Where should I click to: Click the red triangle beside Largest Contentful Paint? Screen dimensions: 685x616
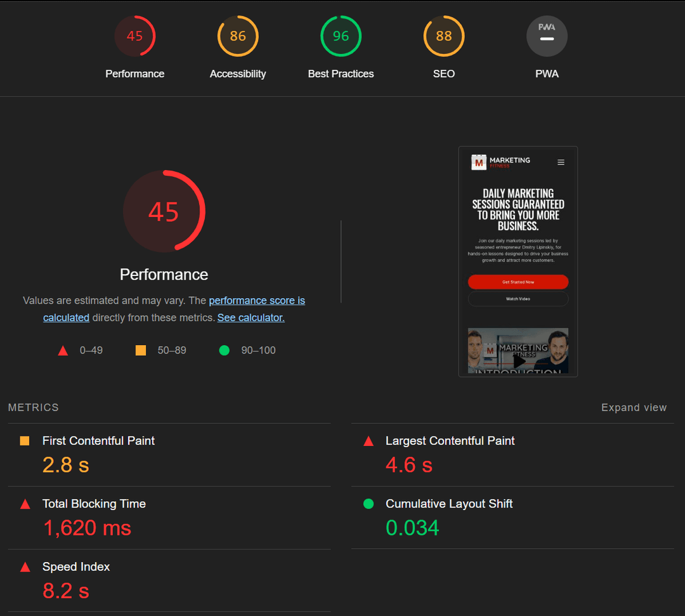pyautogui.click(x=369, y=441)
